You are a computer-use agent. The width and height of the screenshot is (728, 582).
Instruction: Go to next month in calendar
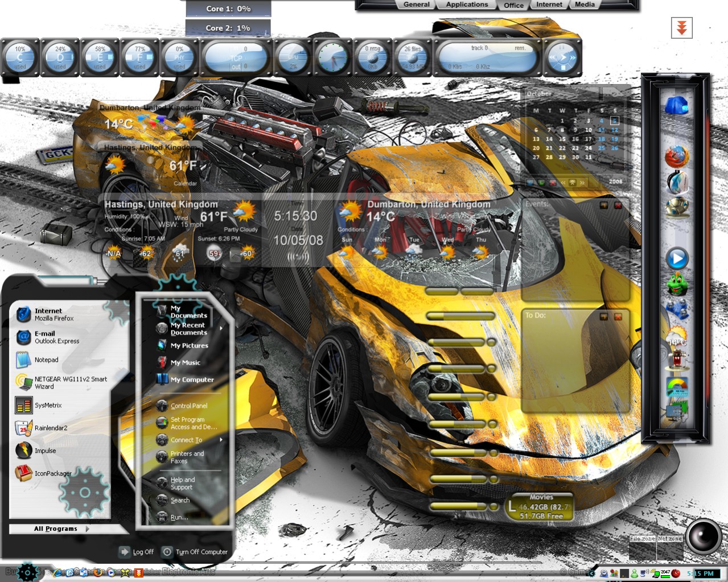(582, 183)
